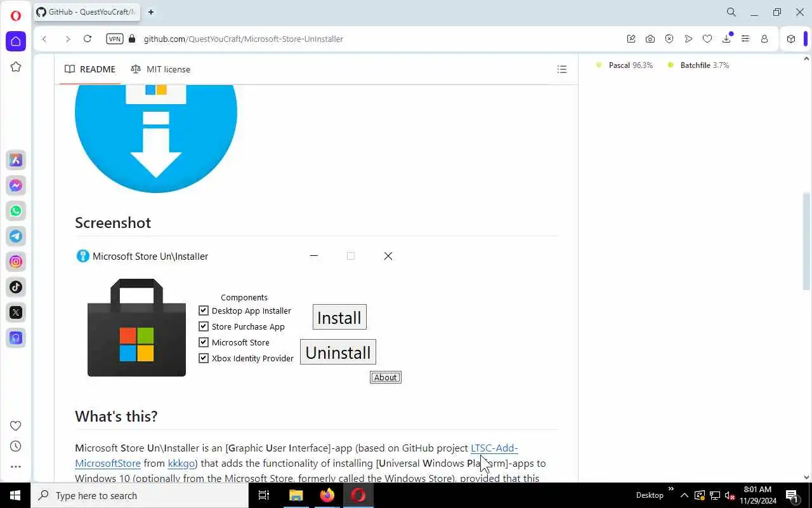Launch Aria AI from the sidebar
This screenshot has width=812, height=508.
[x=16, y=160]
